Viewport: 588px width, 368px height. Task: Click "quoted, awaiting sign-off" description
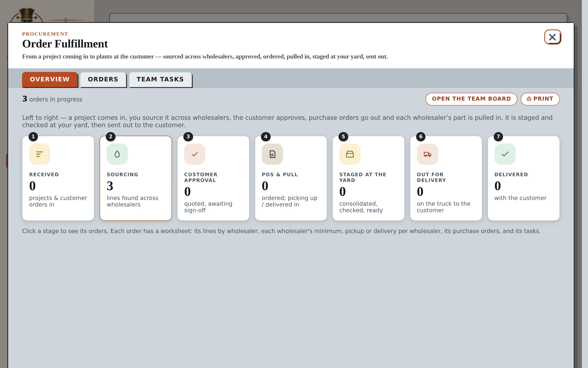pyautogui.click(x=208, y=207)
